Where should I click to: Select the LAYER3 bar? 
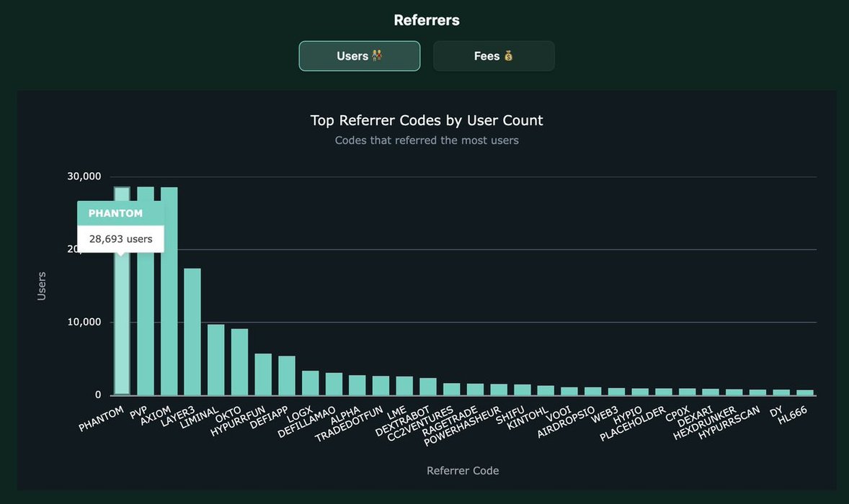click(x=192, y=332)
